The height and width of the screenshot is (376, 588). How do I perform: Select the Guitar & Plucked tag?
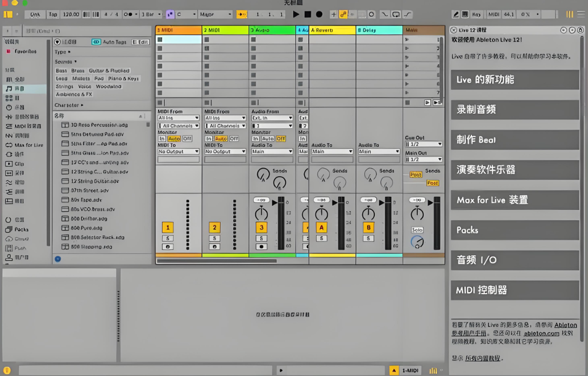(x=109, y=71)
